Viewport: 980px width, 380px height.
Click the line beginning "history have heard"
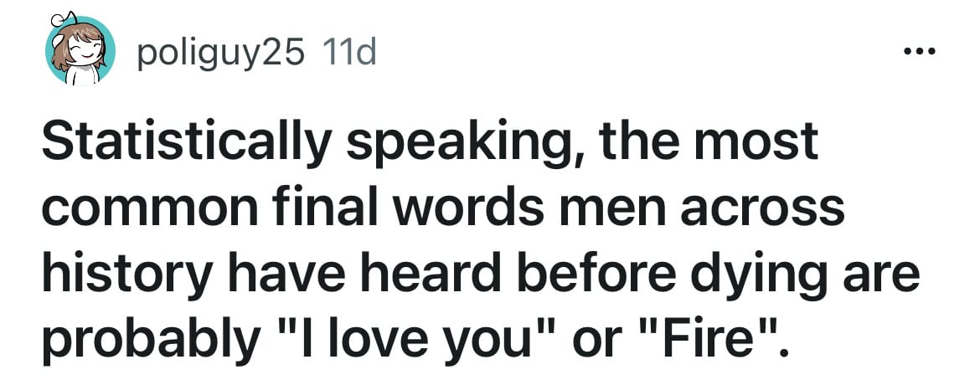(481, 278)
